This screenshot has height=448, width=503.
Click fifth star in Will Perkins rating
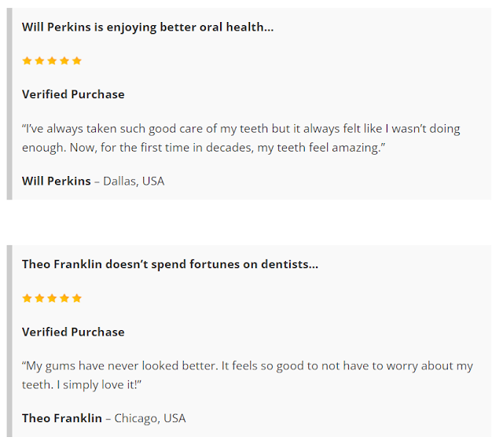(77, 61)
